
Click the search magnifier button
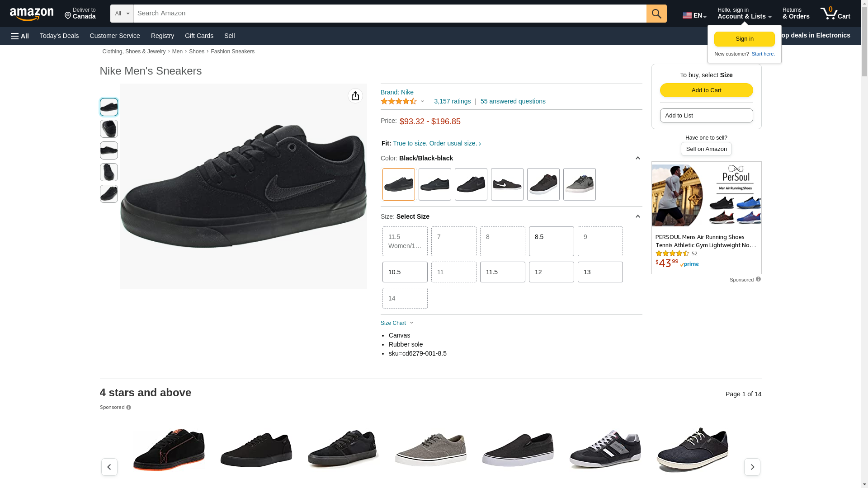point(656,14)
